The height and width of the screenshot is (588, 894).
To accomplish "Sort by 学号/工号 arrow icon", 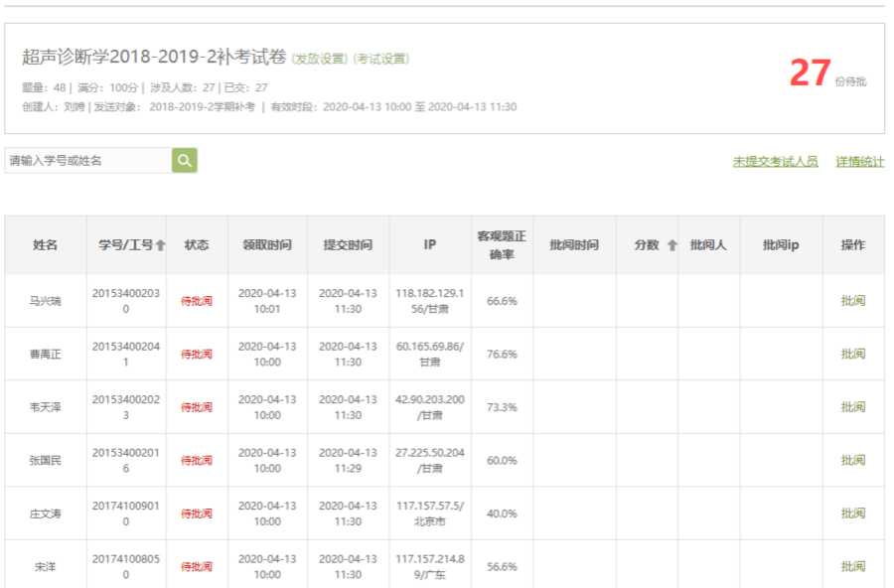I will (161, 245).
